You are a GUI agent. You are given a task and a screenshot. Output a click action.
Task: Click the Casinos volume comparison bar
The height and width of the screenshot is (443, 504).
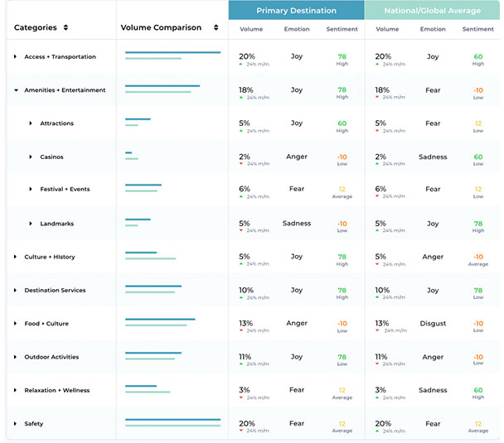[131, 156]
